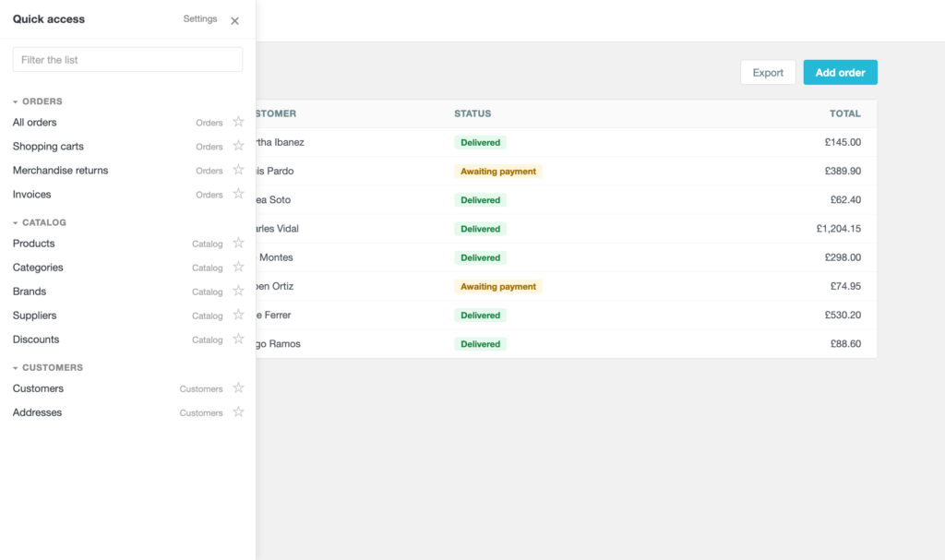Open All orders page

34,123
